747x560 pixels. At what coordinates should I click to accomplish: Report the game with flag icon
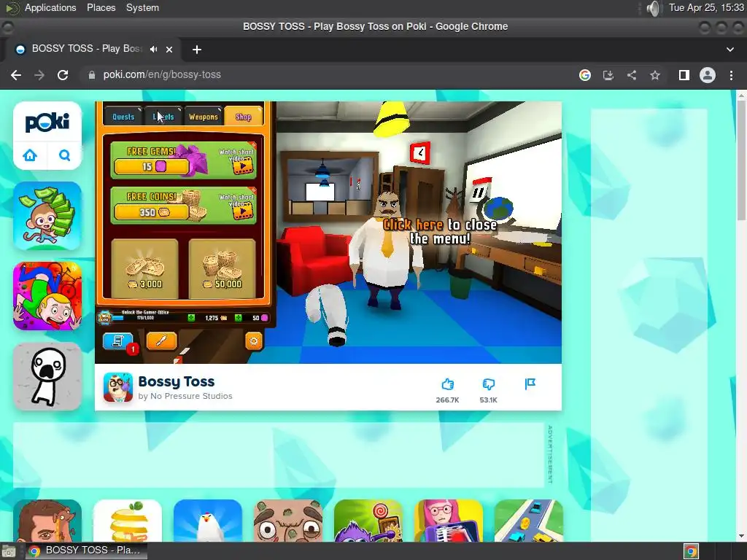[x=530, y=384]
